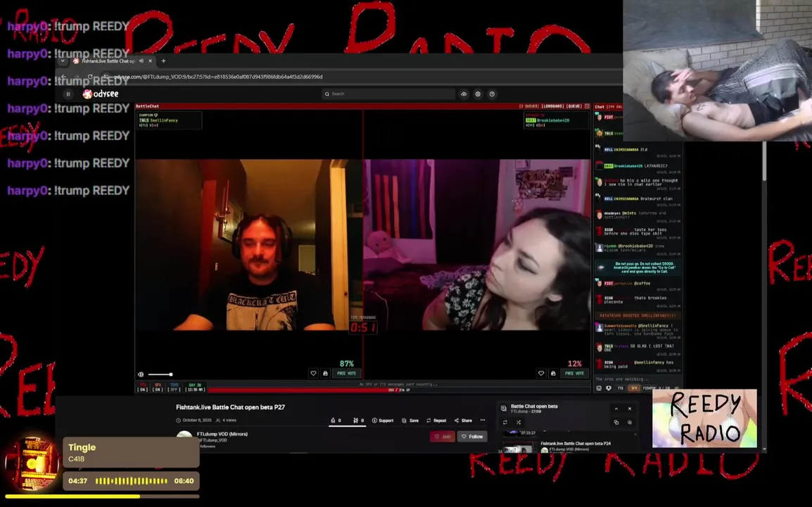Click the Join membership button
The width and height of the screenshot is (812, 507).
point(443,437)
